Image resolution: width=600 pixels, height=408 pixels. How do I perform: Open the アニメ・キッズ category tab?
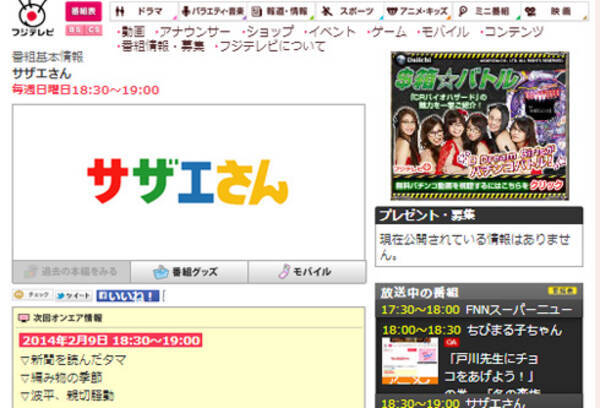(417, 11)
